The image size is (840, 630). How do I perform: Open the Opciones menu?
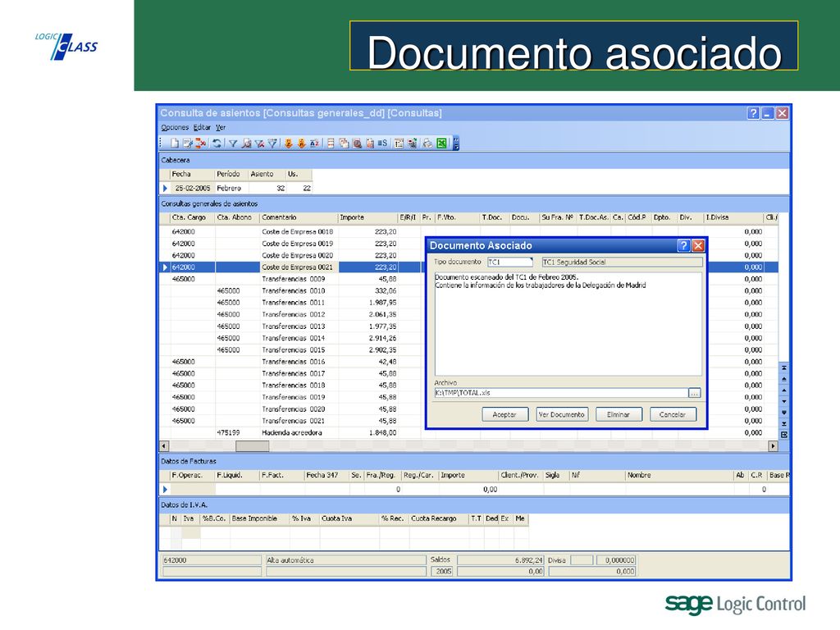pos(175,127)
